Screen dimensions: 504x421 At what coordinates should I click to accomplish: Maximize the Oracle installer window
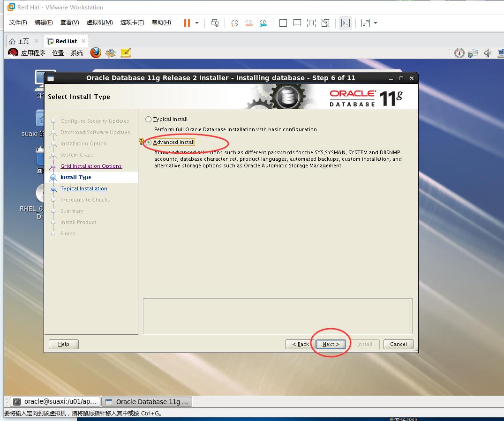point(401,78)
